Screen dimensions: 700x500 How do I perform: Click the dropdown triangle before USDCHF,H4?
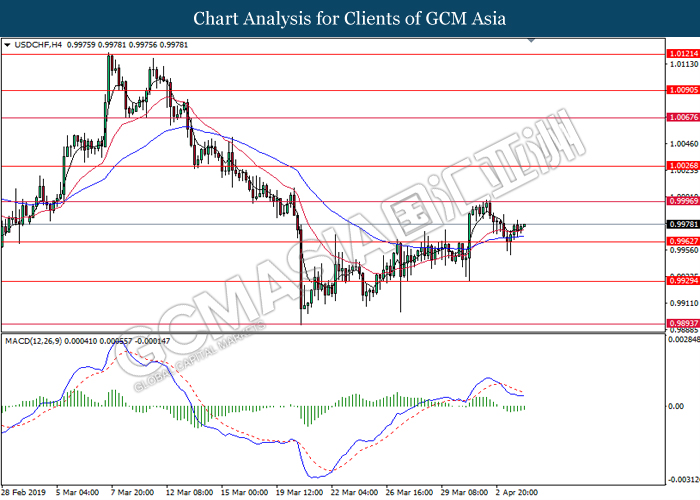point(7,45)
